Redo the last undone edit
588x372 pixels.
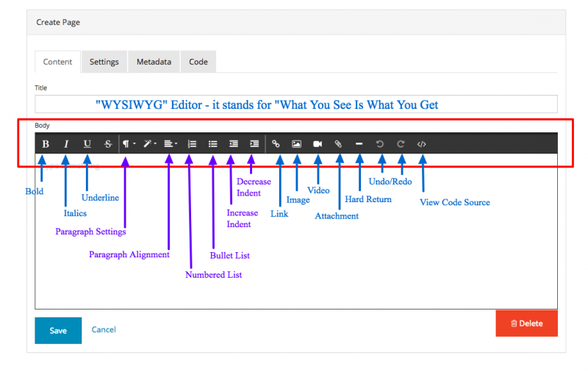point(401,144)
